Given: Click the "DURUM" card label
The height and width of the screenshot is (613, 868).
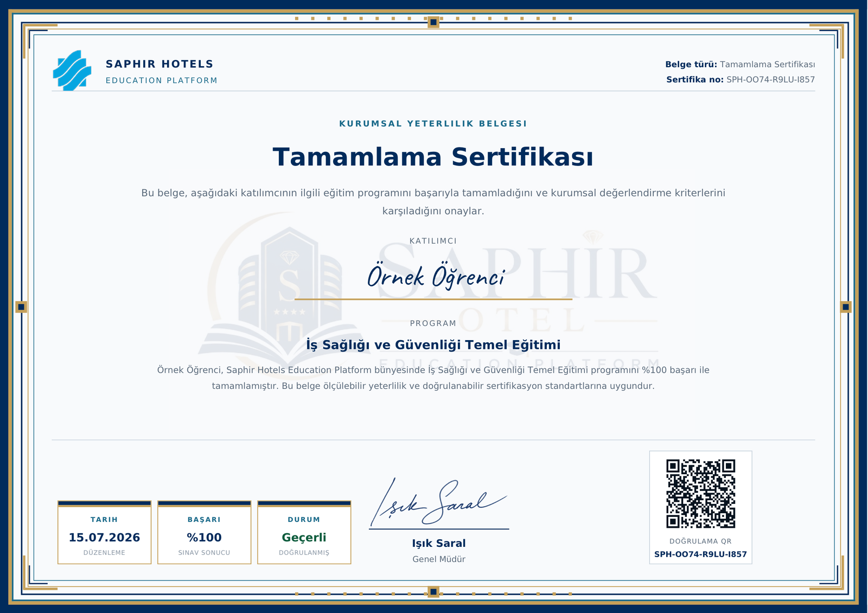Looking at the screenshot, I should pos(304,520).
